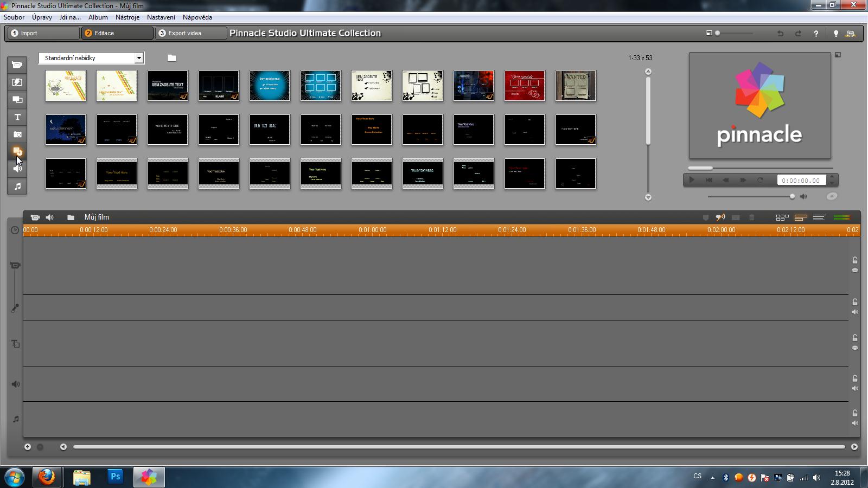This screenshot has width=868, height=488.
Task: Mute the original audio track
Action: [854, 312]
